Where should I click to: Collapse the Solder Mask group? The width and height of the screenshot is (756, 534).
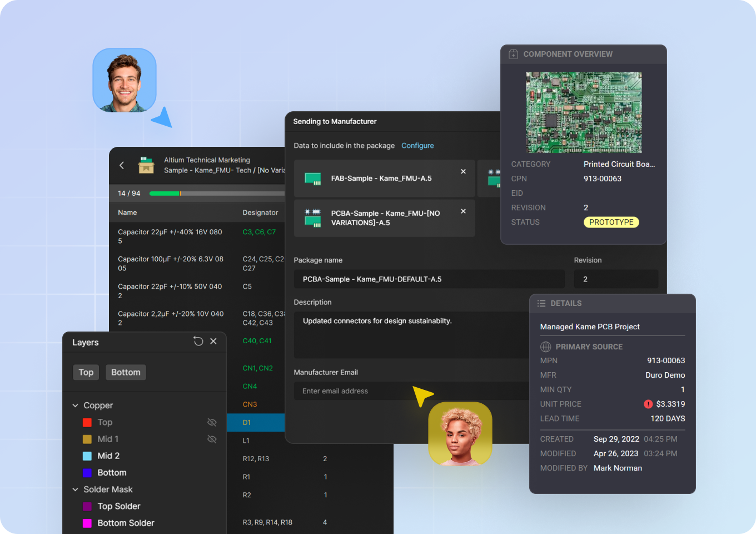coord(76,489)
